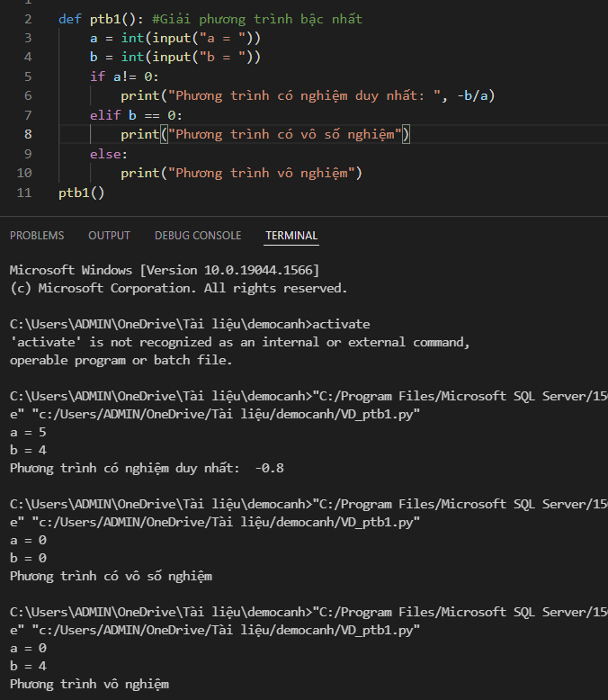This screenshot has height=700, width=608.
Task: Click the code line 'a = int(input("a = "))'
Action: click(x=175, y=39)
